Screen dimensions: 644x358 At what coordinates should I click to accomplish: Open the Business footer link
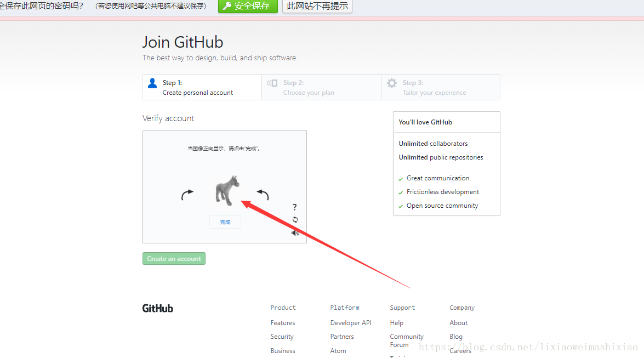(x=283, y=351)
